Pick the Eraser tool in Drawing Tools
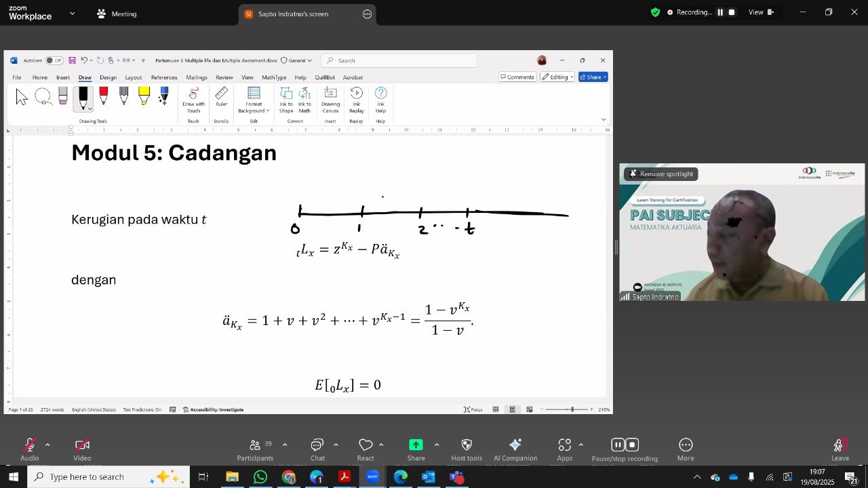Viewport: 868px width, 488px height. (63, 96)
